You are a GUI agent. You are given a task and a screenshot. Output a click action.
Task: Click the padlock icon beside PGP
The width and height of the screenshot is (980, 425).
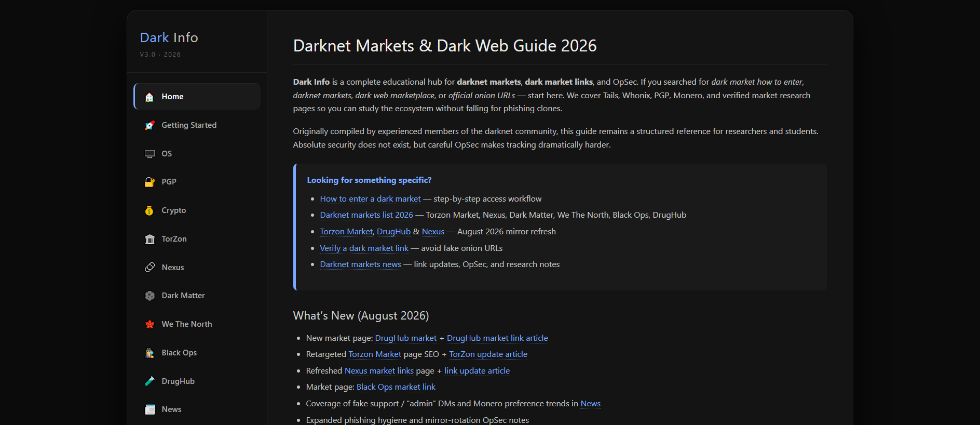coord(149,182)
